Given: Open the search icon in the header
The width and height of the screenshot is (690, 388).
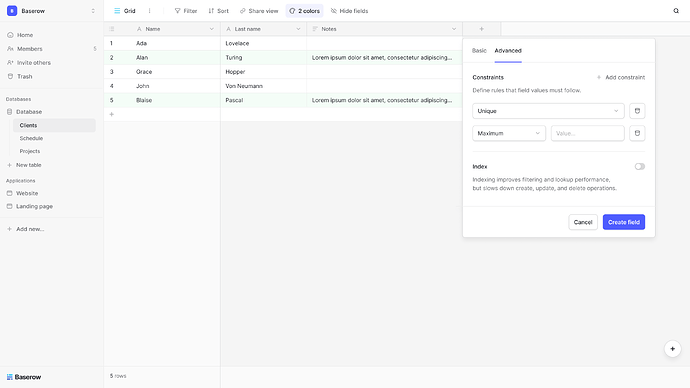Looking at the screenshot, I should tap(676, 11).
